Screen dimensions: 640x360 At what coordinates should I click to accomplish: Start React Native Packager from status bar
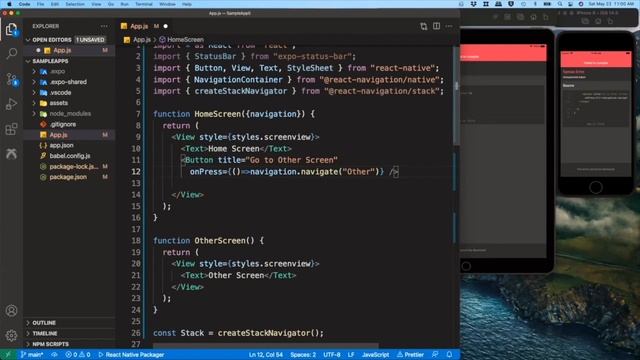131,355
